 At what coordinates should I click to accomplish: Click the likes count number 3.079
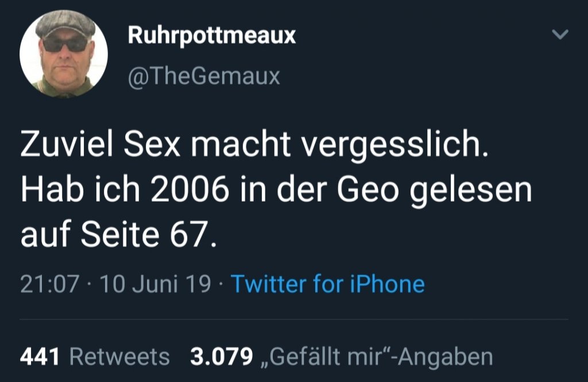pyautogui.click(x=221, y=357)
